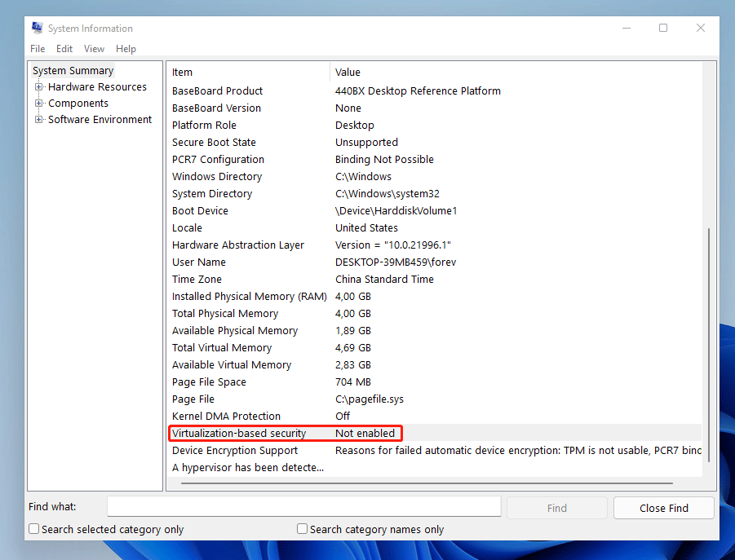
Task: Select the Platform Role row
Action: pos(434,125)
